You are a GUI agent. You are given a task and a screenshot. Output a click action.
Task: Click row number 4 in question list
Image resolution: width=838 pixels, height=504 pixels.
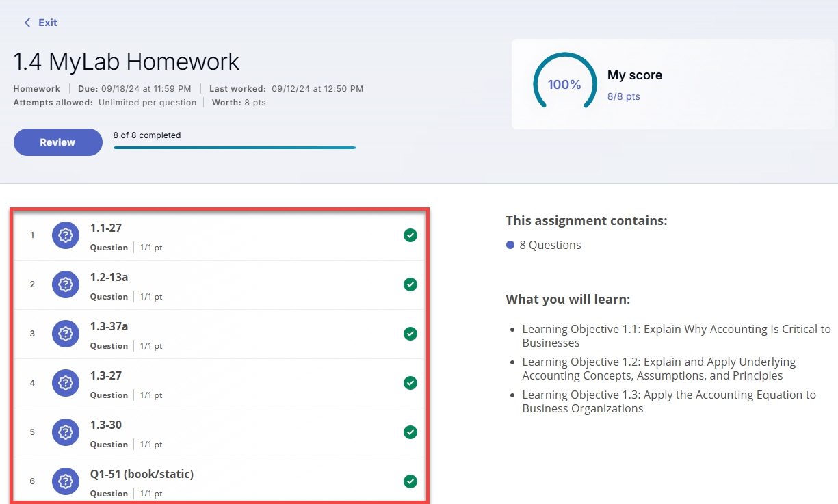[x=32, y=383]
